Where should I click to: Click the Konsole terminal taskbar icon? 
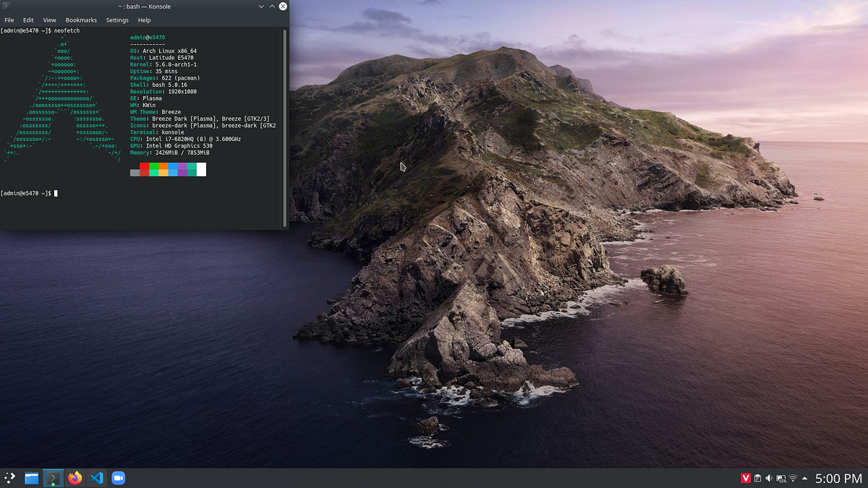pyautogui.click(x=53, y=478)
